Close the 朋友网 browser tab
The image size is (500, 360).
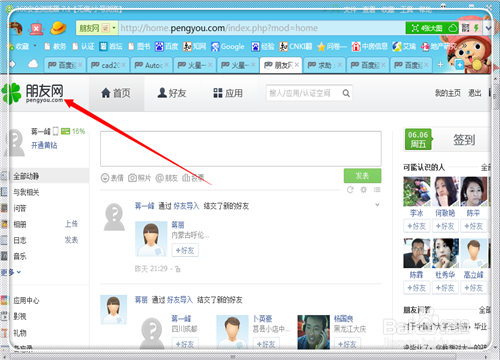(x=297, y=65)
